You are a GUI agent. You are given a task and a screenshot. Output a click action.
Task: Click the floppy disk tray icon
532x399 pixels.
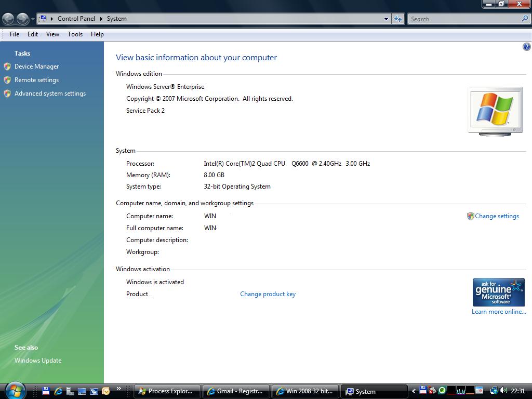(x=423, y=391)
